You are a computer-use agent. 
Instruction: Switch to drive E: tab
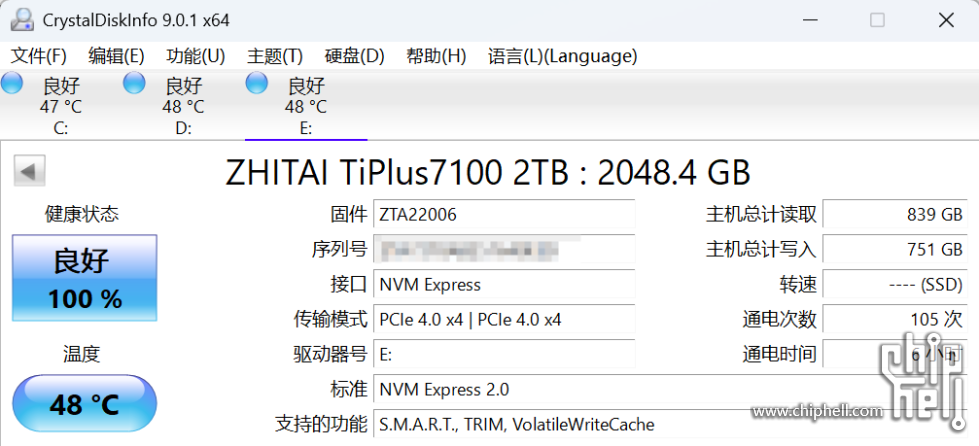coord(306,105)
